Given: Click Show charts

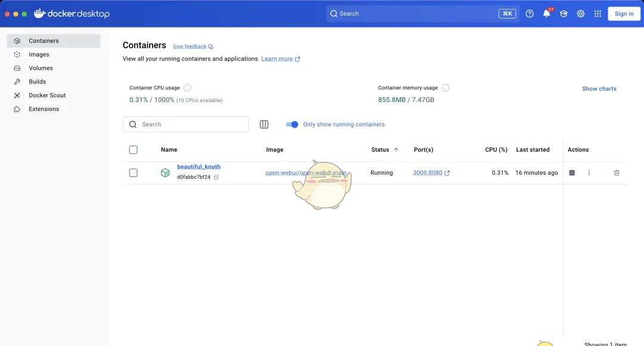Looking at the screenshot, I should [x=599, y=89].
